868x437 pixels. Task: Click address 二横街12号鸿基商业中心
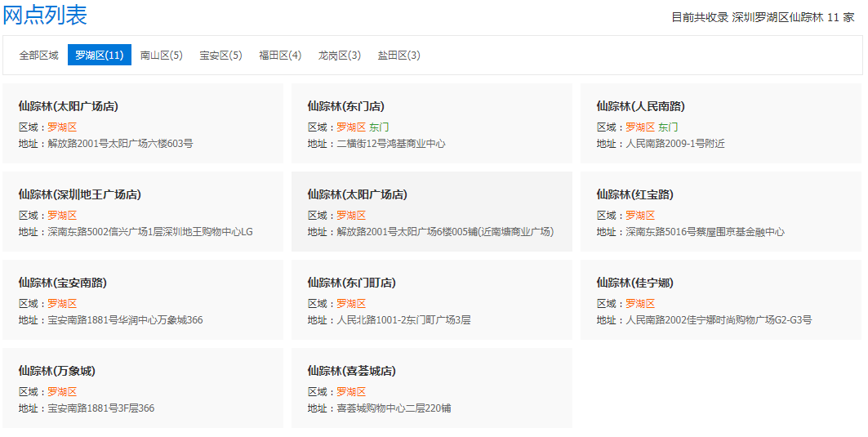tap(391, 144)
